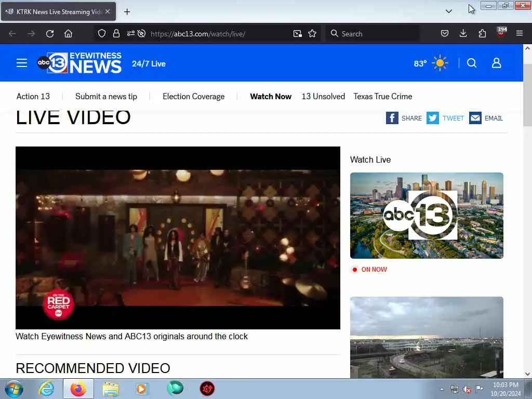The width and height of the screenshot is (532, 399).
Task: Go to Firefox home page
Action: tap(68, 34)
